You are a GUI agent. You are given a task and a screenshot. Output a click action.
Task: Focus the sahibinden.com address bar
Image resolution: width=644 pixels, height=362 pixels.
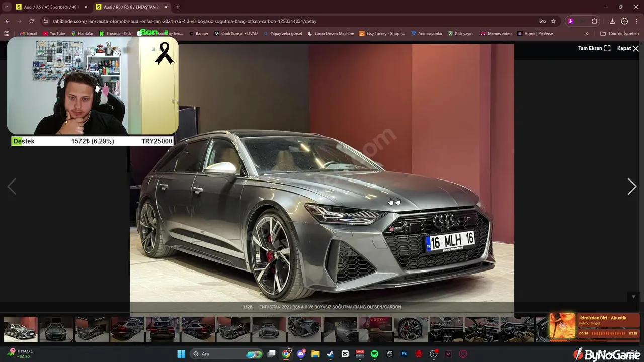(x=292, y=21)
